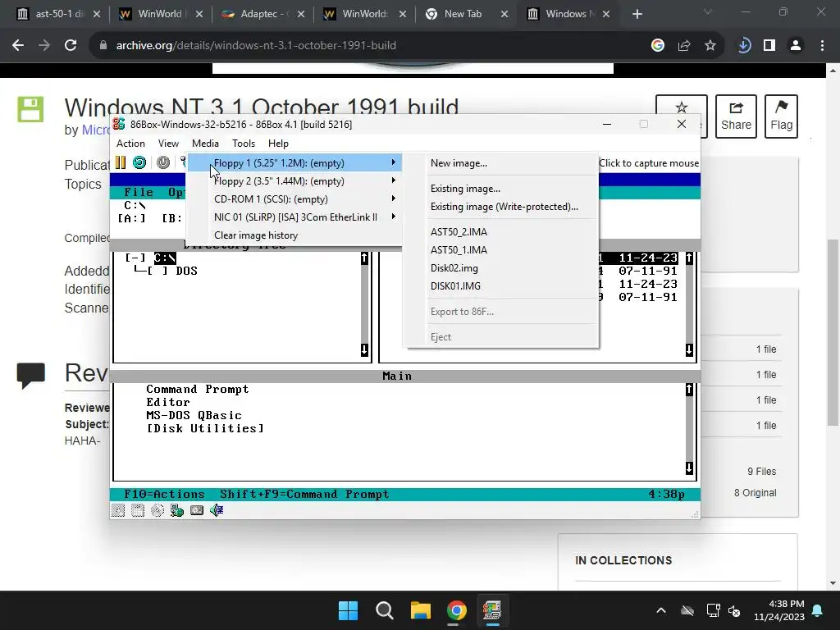The image size is (840, 630).
Task: Select Clear image history
Action: point(294,235)
